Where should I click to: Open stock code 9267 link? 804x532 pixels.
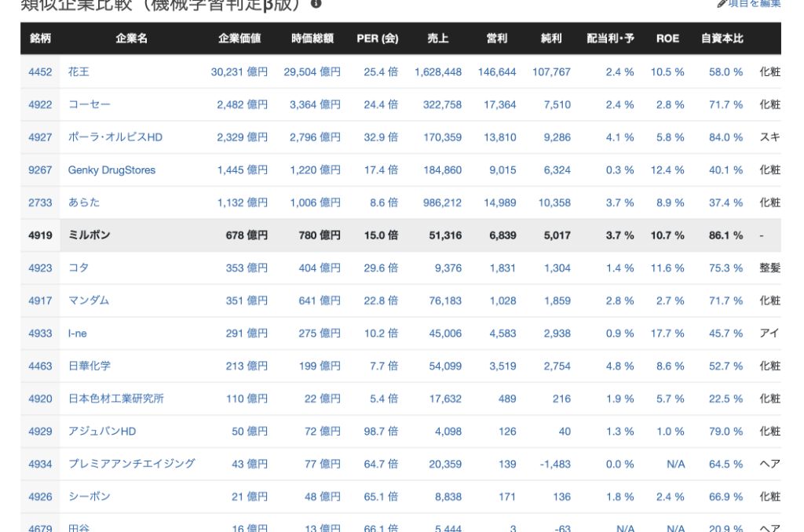pos(40,170)
